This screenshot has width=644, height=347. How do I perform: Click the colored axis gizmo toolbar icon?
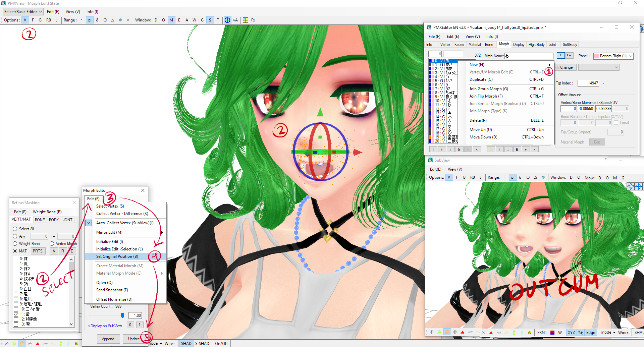[x=227, y=20]
